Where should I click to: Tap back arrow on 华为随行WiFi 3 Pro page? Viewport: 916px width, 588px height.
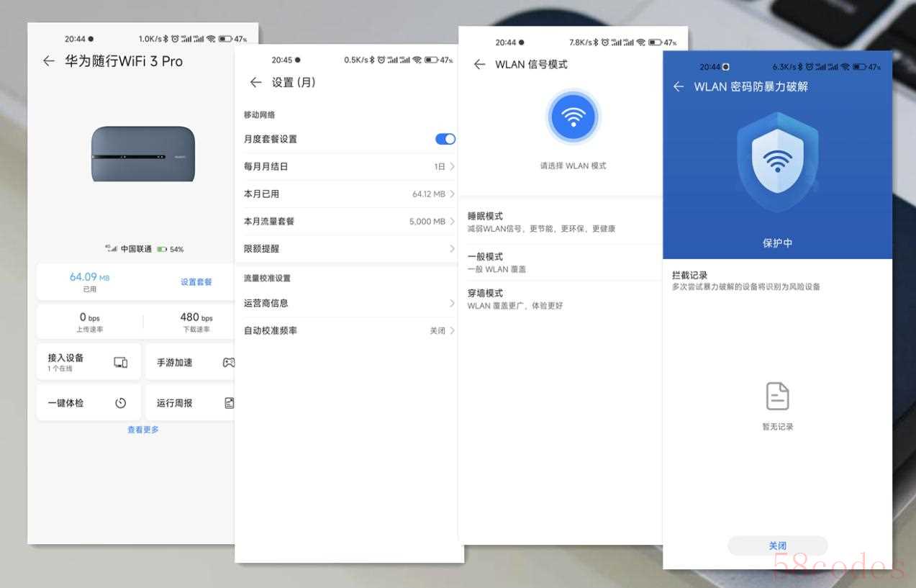[x=48, y=61]
